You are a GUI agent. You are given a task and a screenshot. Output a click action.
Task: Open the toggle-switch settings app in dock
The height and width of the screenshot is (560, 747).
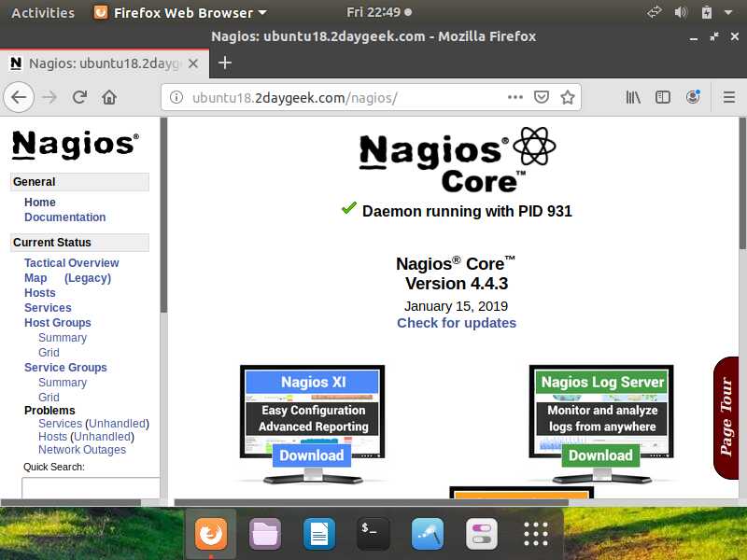(x=482, y=534)
